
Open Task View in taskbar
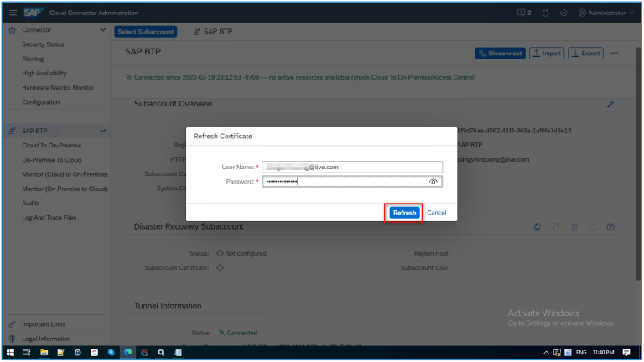[x=27, y=353]
